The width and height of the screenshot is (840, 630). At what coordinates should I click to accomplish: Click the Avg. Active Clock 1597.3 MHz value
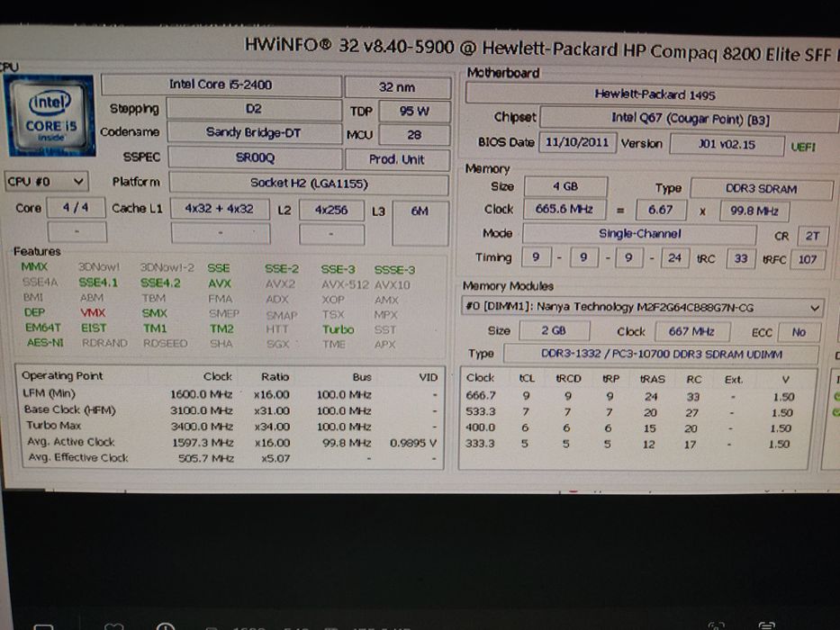pyautogui.click(x=203, y=443)
